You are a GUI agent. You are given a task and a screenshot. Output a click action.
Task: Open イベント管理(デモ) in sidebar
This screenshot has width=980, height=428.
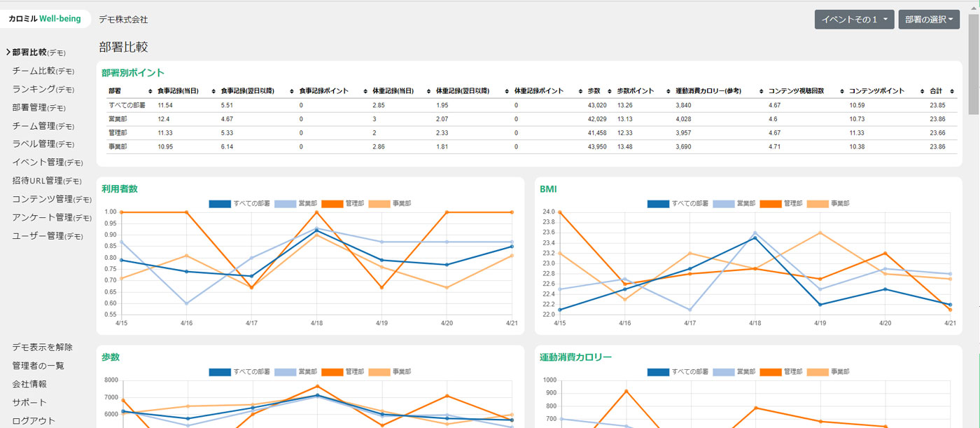(x=48, y=163)
